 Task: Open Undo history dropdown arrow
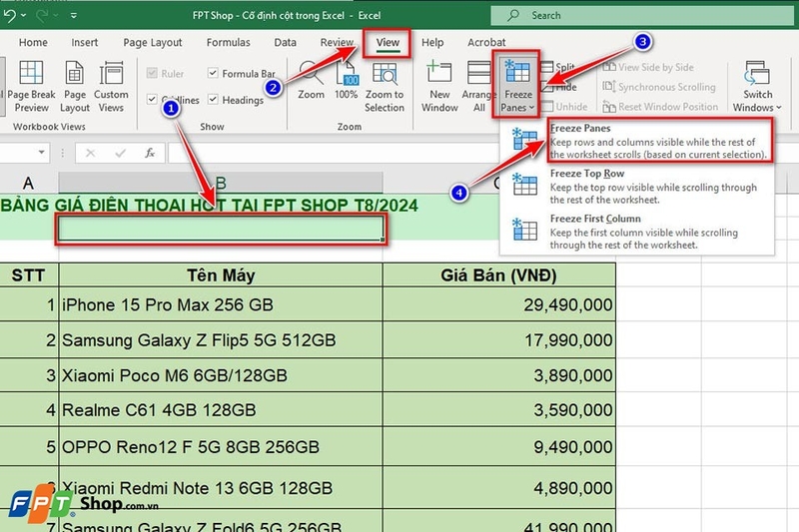pos(23,15)
